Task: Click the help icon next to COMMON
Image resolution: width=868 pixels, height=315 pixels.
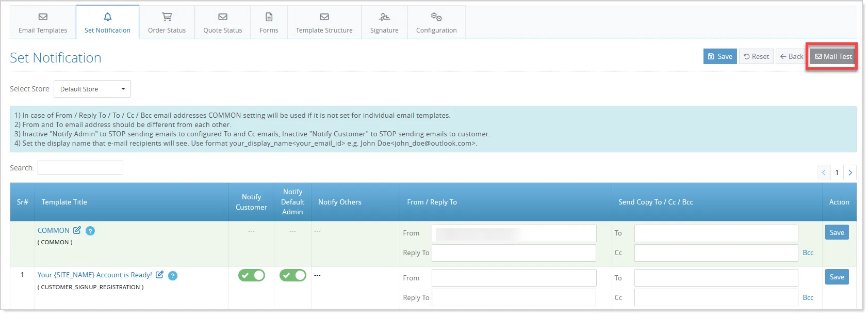Action: point(90,231)
